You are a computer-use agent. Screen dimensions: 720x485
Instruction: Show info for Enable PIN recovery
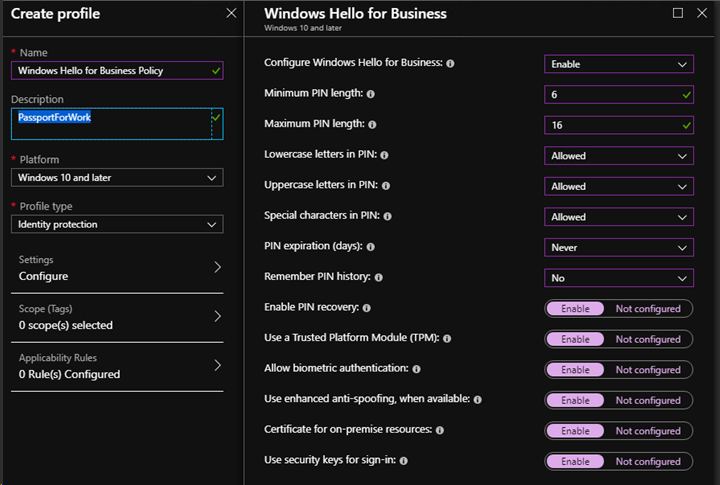click(366, 308)
